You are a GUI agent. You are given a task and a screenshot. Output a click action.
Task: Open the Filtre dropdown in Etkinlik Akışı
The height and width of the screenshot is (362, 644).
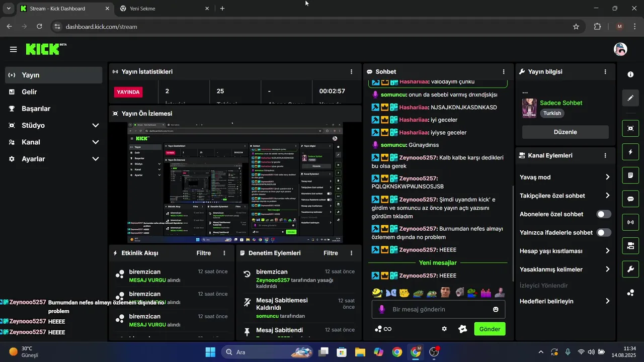(x=203, y=253)
